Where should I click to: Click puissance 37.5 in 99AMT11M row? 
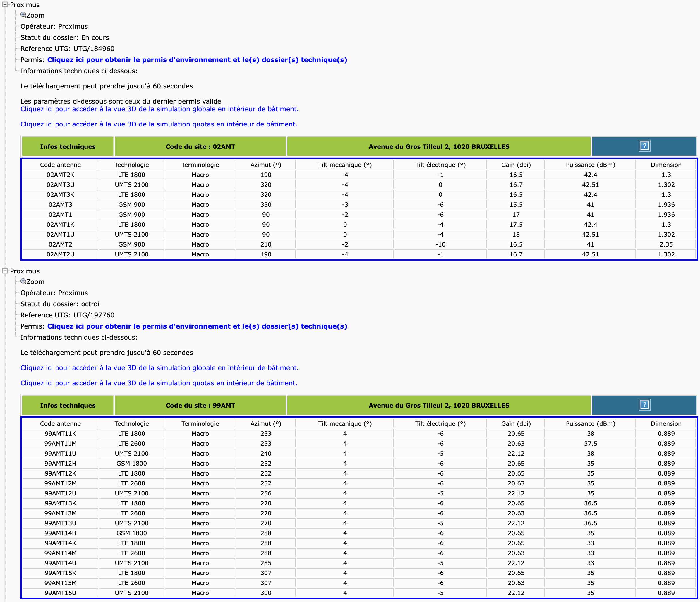[x=590, y=444]
